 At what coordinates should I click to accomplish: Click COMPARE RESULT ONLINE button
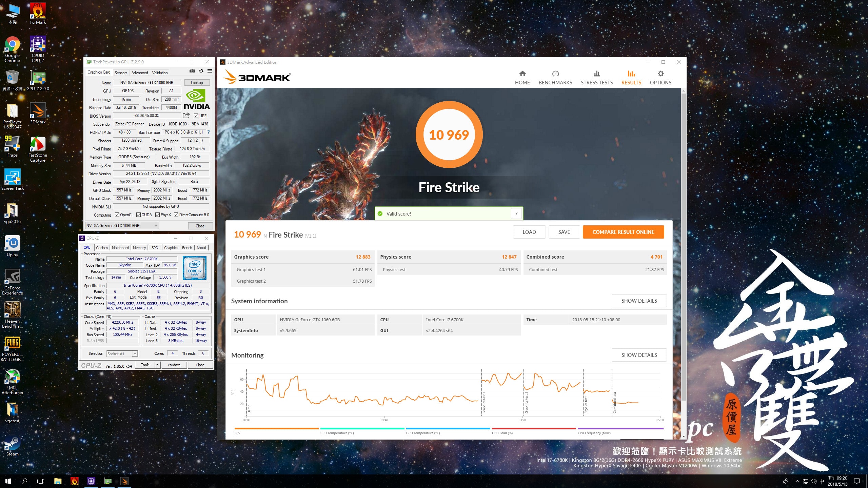coord(623,232)
